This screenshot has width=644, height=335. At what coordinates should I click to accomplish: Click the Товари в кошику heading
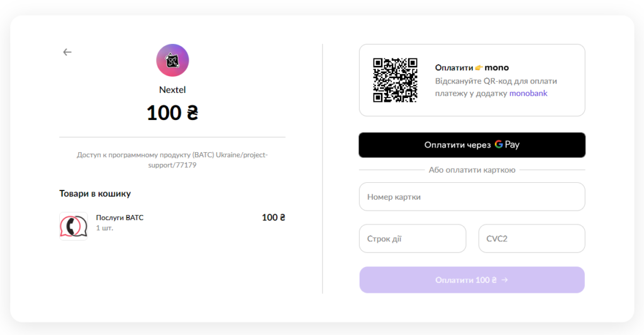95,194
